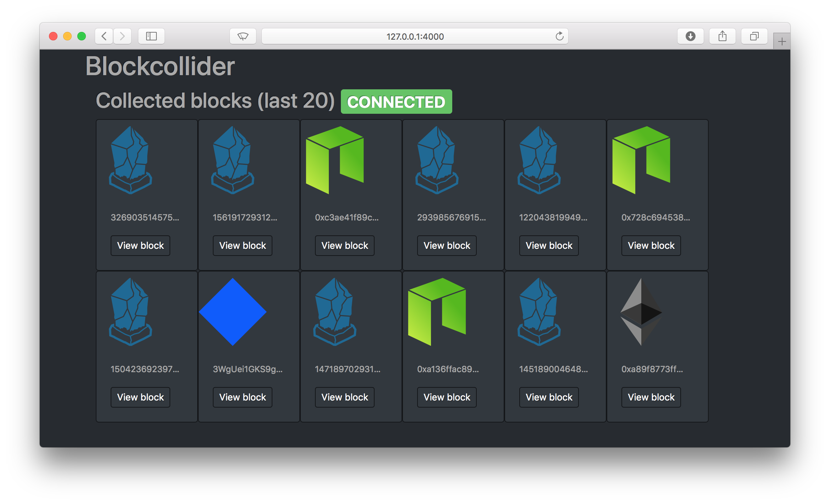Click Safari's sidebar toggle icon
Screen dimensions: 830x504
point(151,36)
